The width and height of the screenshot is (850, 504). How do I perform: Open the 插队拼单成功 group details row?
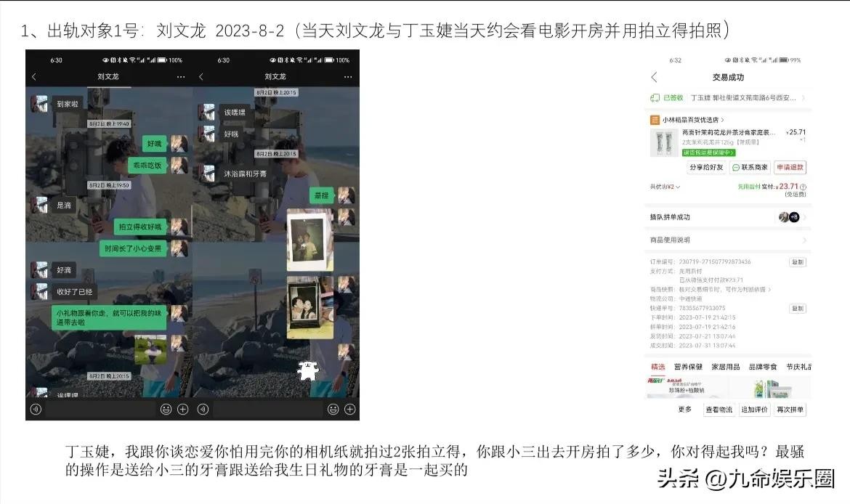coord(727,216)
